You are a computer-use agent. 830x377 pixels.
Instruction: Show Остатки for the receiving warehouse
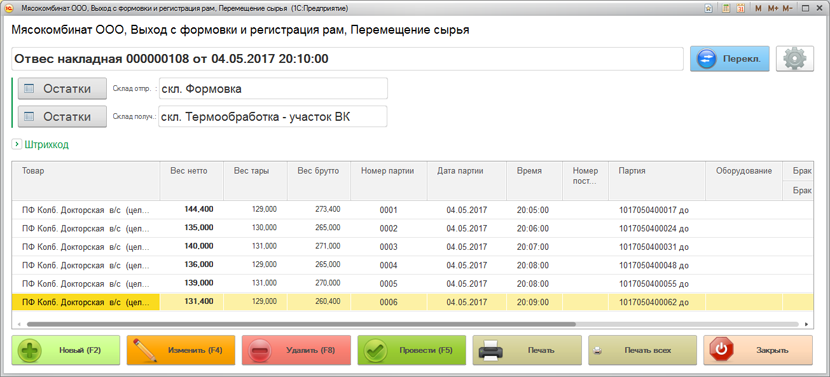click(62, 116)
